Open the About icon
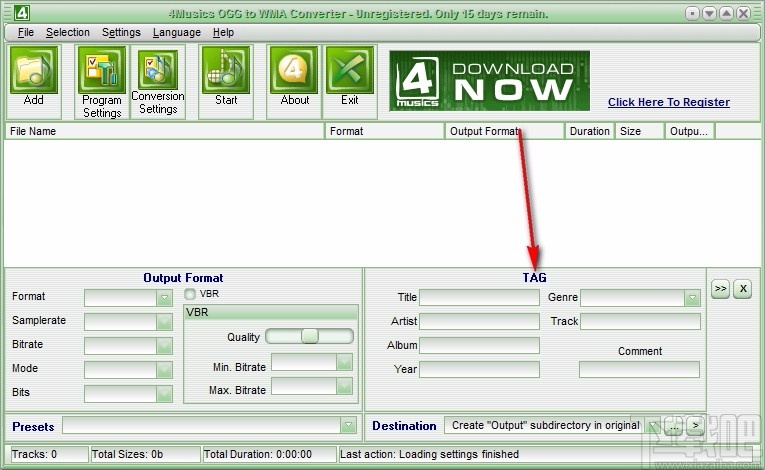This screenshot has width=765, height=470. tap(294, 70)
